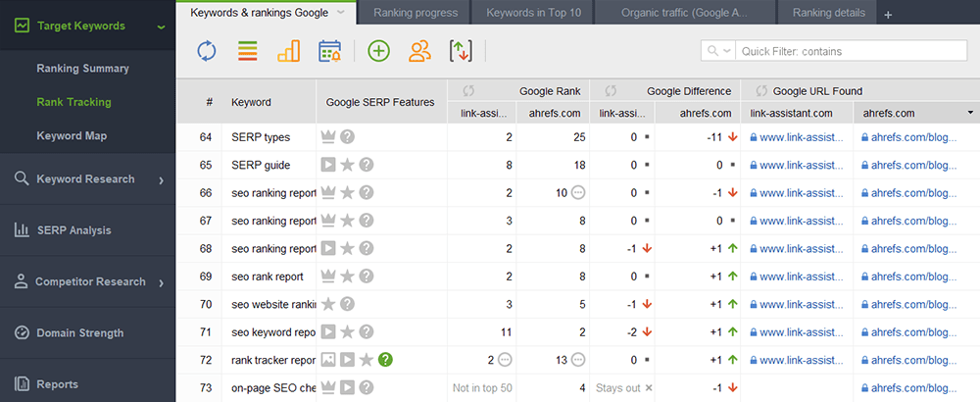Click the refresh icon beside Google Rank header
980x402 pixels.
tap(468, 91)
